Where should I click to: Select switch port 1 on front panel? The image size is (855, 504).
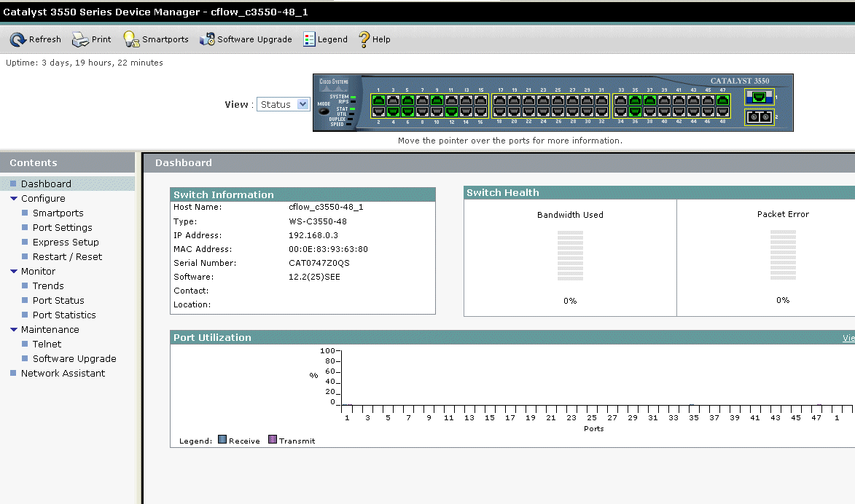coord(378,101)
